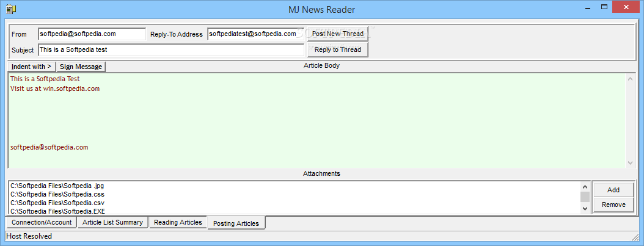Click article body scroll down arrow
Image resolution: width=644 pixels, height=246 pixels.
click(631, 163)
